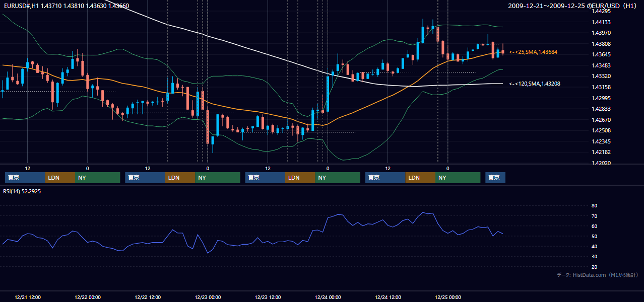The width and height of the screenshot is (644, 302).
Task: Click the 1.43808 price axis label
Action: pyautogui.click(x=601, y=44)
